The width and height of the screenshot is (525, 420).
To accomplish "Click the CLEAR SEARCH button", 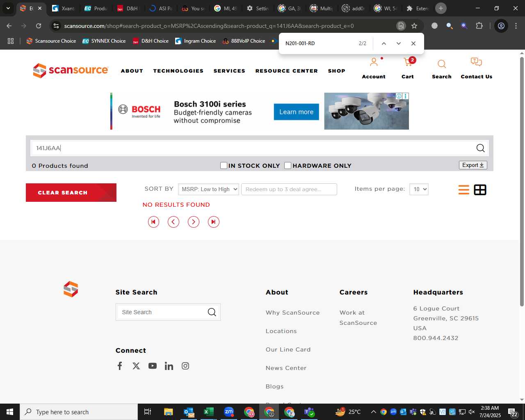I will click(71, 192).
